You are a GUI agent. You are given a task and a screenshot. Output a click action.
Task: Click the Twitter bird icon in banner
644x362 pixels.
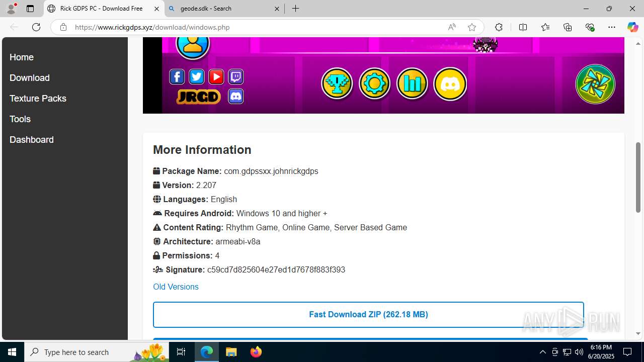(197, 76)
